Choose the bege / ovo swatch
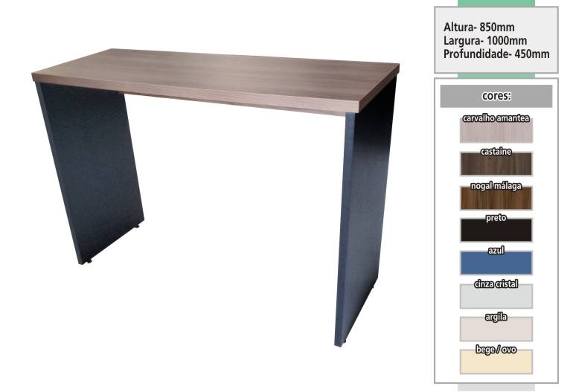 (x=496, y=362)
